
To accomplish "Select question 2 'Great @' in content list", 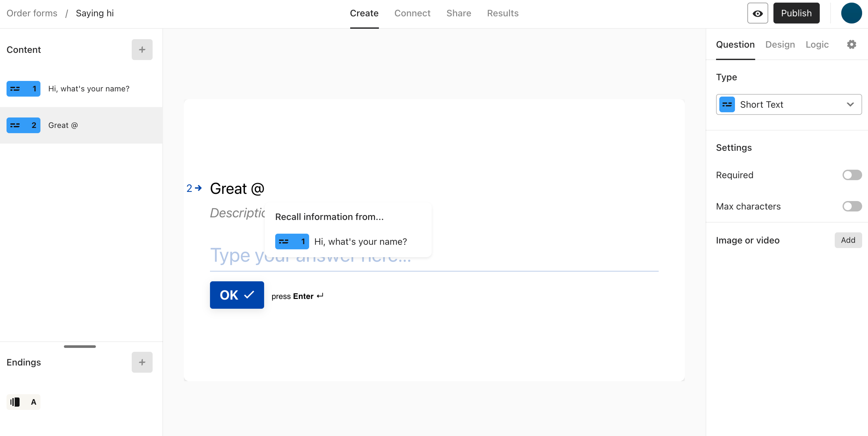I will [x=81, y=125].
